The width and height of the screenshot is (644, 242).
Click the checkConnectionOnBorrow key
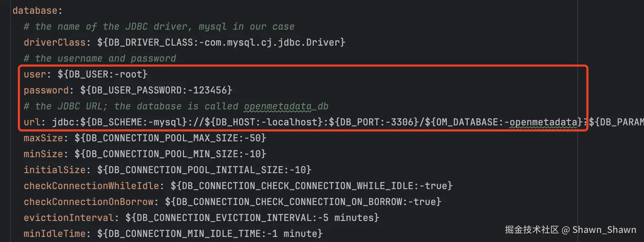click(88, 202)
